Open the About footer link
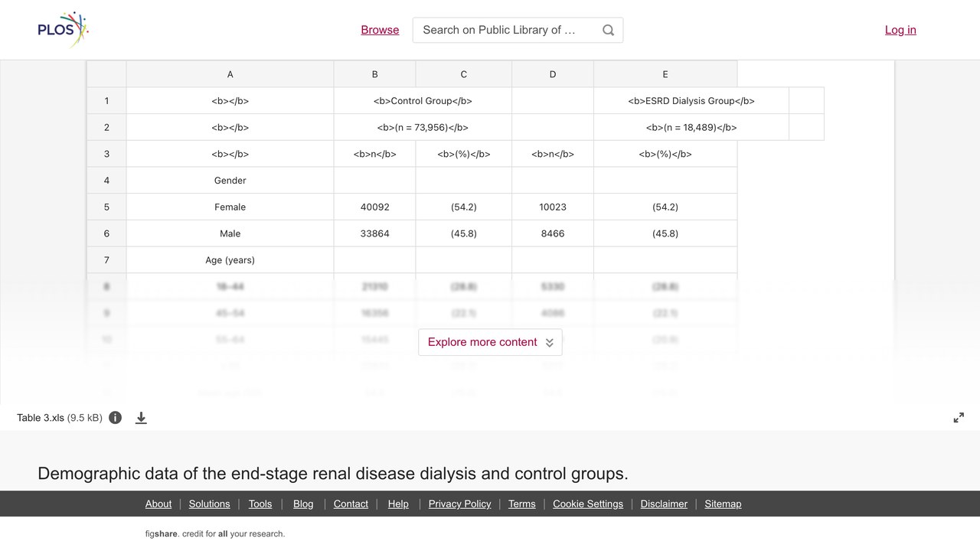The height and width of the screenshot is (551, 980). point(158,504)
